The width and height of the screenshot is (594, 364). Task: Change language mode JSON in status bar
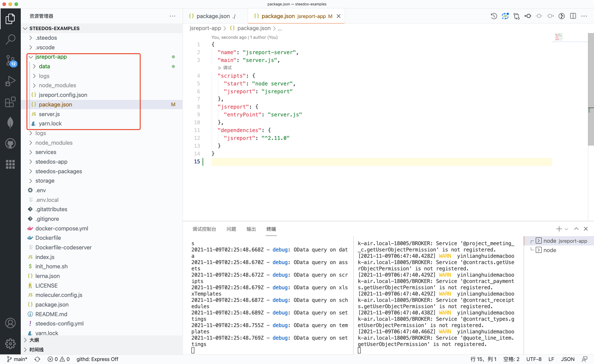click(x=568, y=359)
